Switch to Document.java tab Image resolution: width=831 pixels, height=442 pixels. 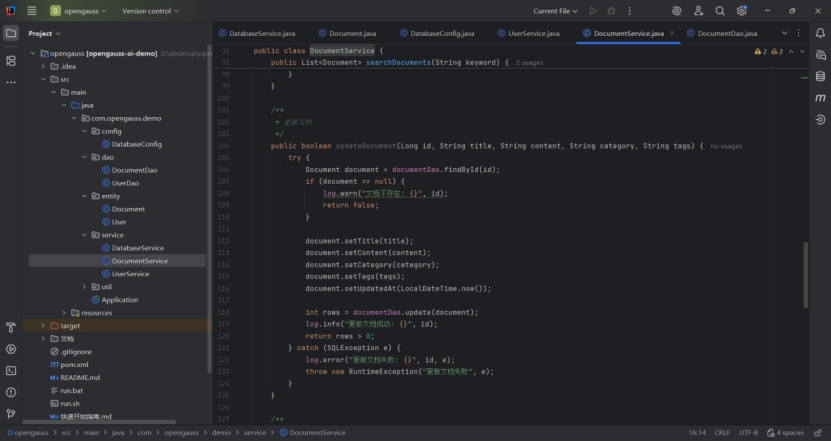347,33
